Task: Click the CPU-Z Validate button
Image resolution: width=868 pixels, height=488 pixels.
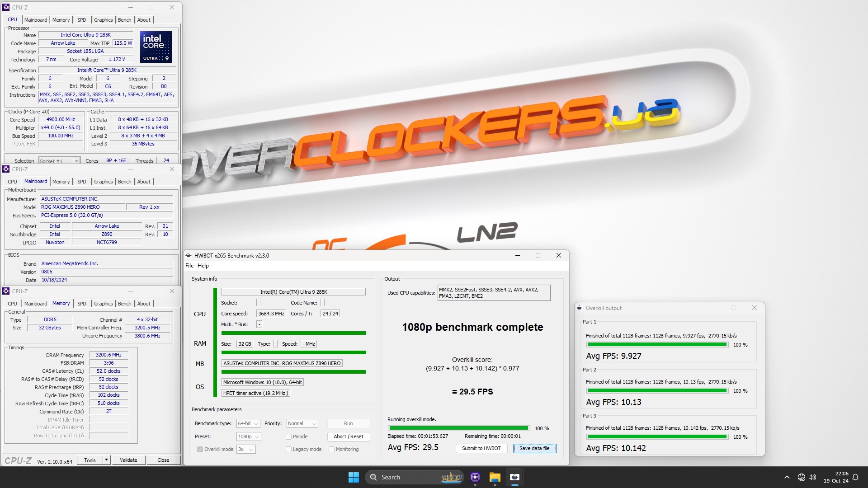Action: click(128, 460)
